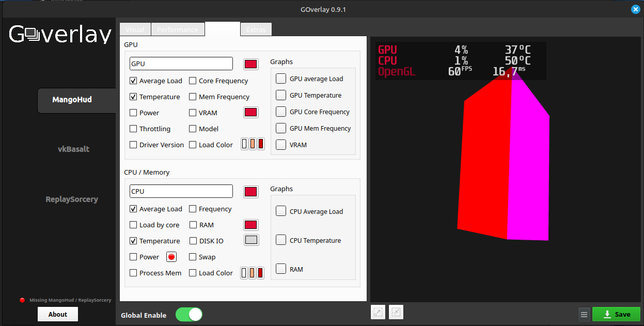Check Load by core option

(x=133, y=225)
